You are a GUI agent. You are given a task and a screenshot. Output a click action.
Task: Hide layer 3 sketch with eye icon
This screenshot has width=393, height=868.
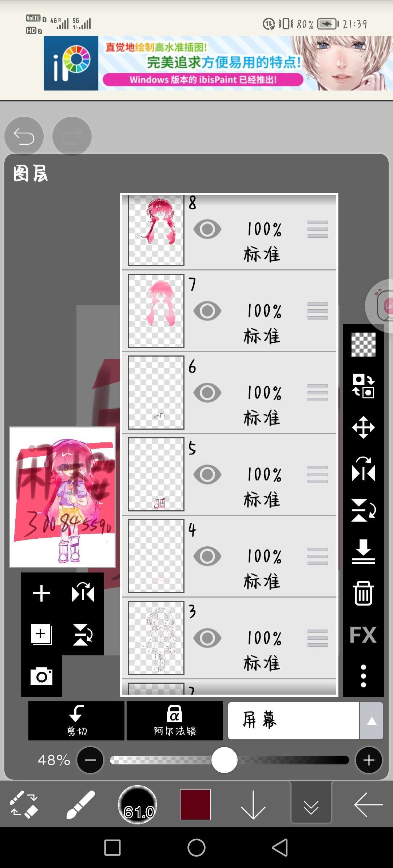[207, 638]
